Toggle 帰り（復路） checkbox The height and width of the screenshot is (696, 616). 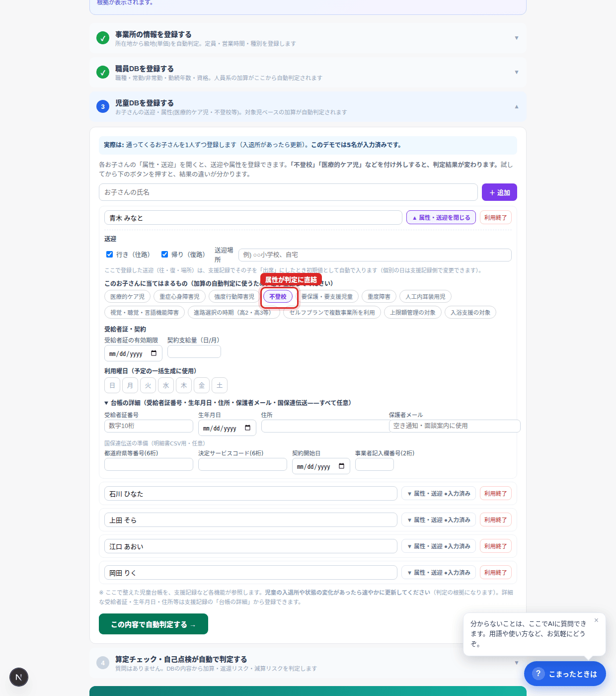(164, 254)
